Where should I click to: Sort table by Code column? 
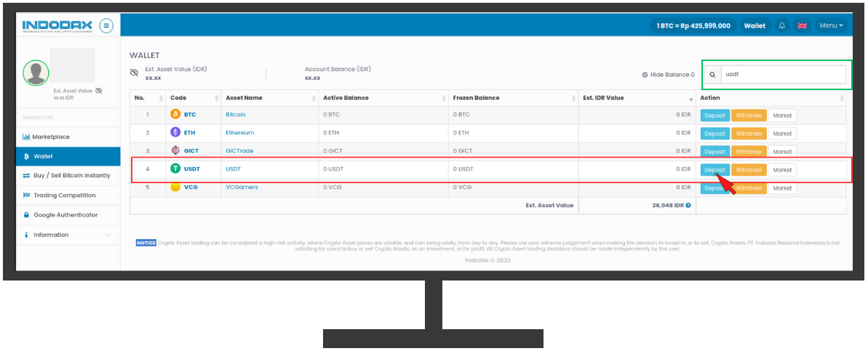point(194,98)
